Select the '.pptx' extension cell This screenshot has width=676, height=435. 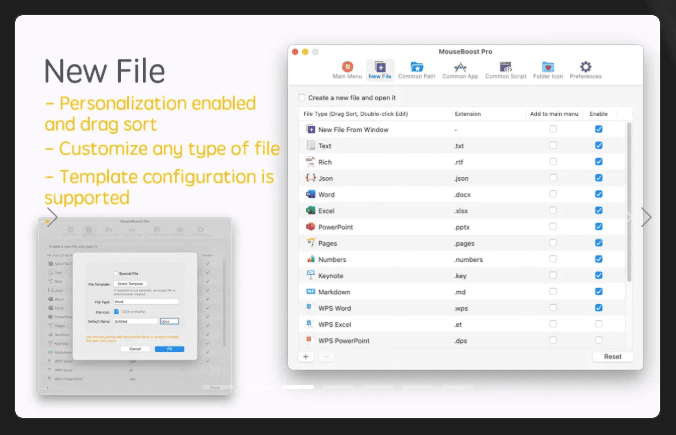tap(462, 227)
